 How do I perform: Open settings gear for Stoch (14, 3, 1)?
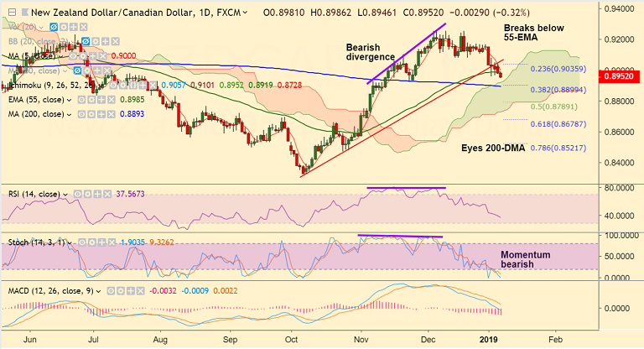92,242
